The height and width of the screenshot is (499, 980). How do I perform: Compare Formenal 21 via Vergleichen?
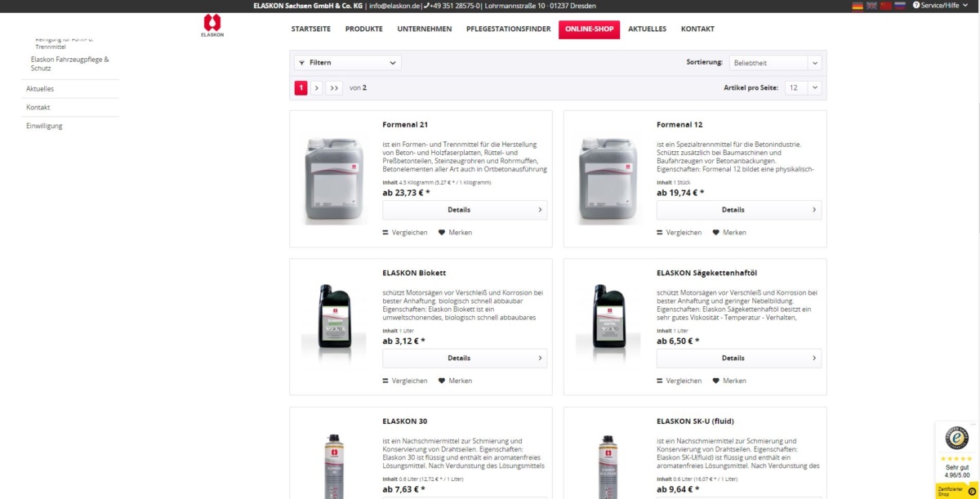(x=405, y=233)
